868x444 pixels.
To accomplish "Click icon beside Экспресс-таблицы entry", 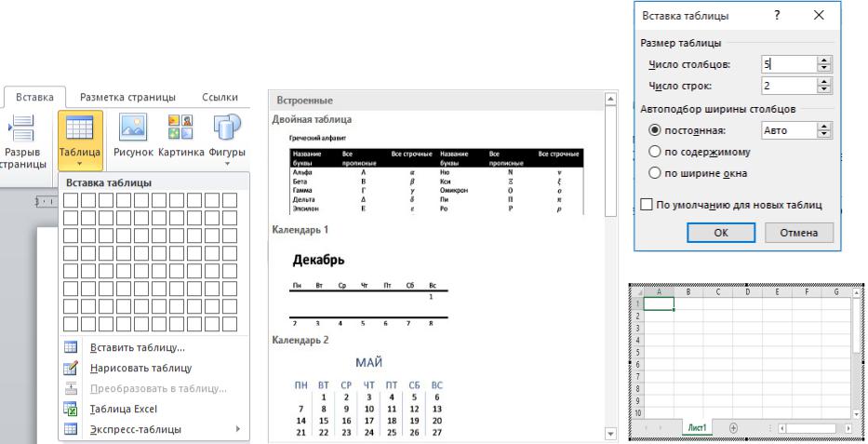I will (71, 429).
